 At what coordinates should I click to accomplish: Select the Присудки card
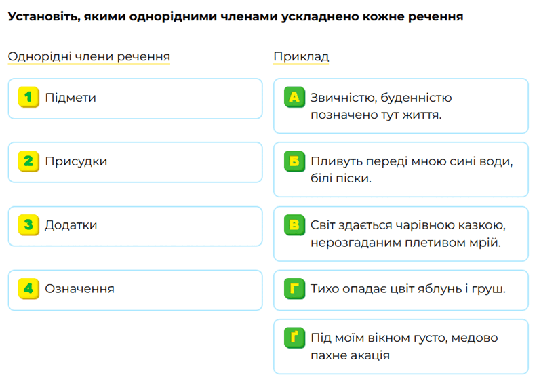(135, 162)
